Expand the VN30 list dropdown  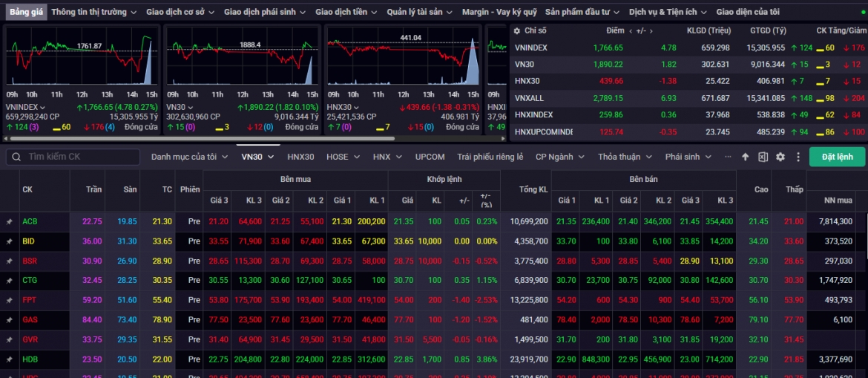[x=271, y=157]
